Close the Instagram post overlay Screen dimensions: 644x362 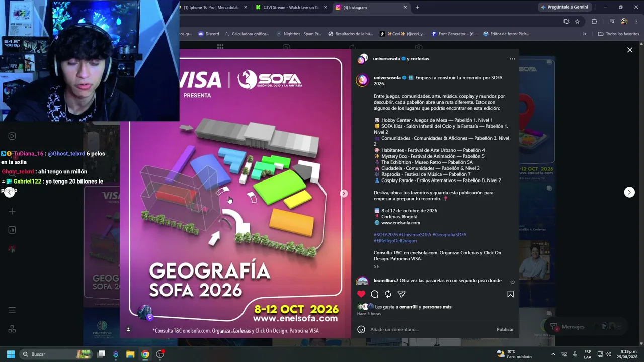coord(629,50)
